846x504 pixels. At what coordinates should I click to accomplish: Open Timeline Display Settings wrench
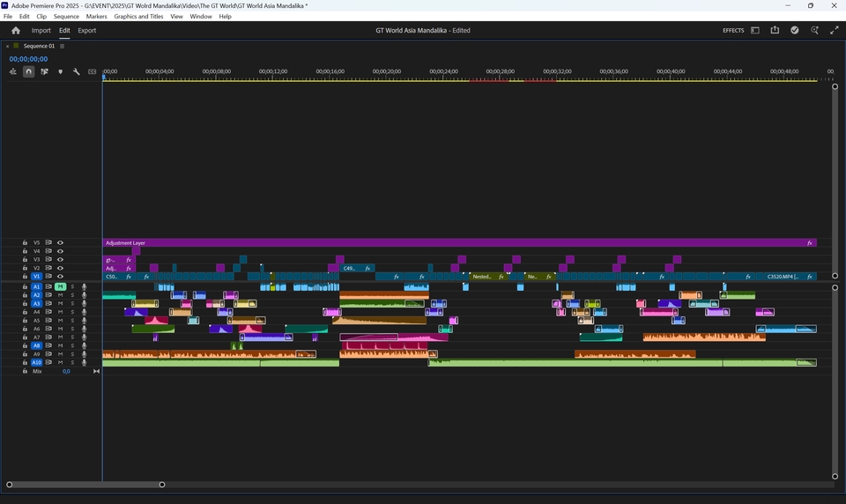click(x=77, y=71)
